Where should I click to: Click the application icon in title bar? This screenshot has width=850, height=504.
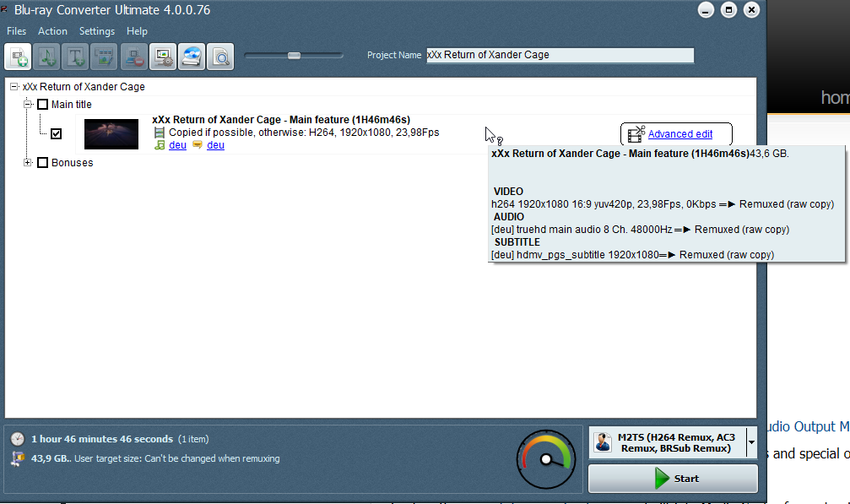pyautogui.click(x=4, y=9)
